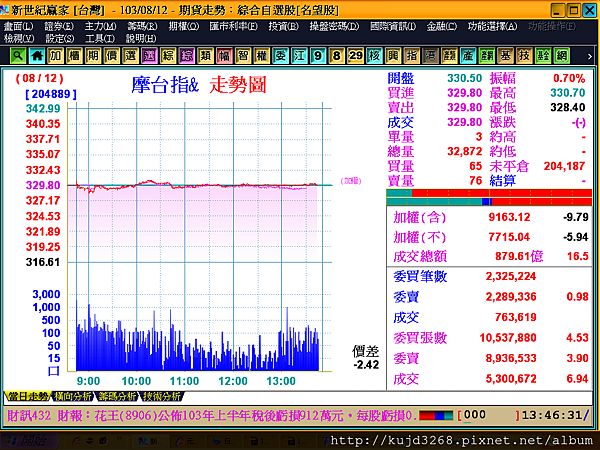Open the 核 toolbar icon

[x=374, y=56]
